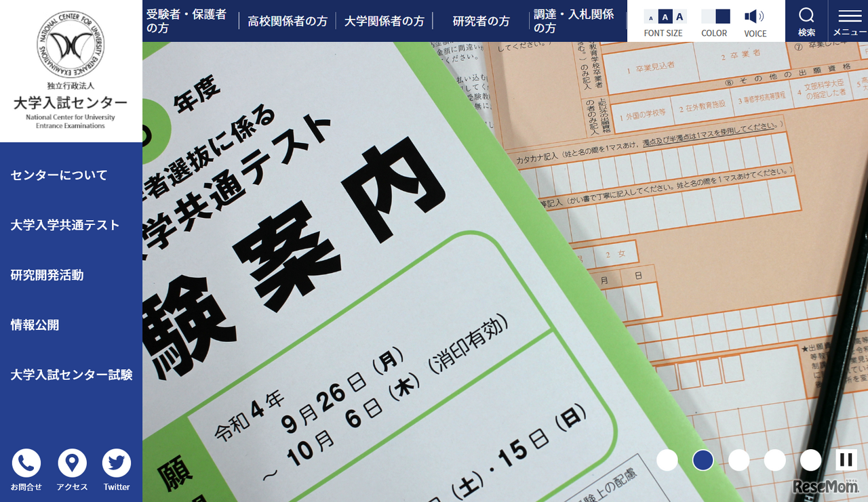The height and width of the screenshot is (502, 868).
Task: Open the メニュー hamburger menu
Action: point(849,21)
